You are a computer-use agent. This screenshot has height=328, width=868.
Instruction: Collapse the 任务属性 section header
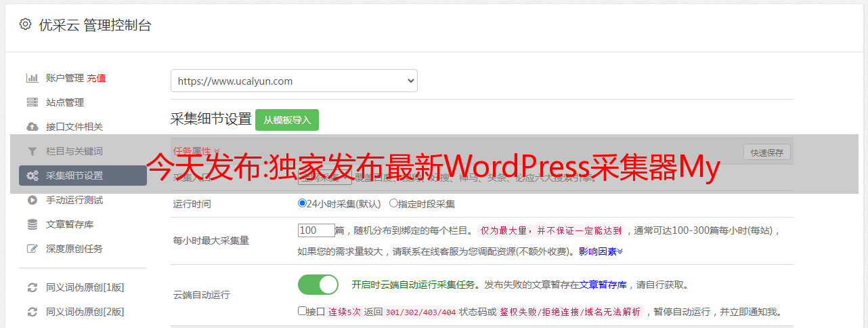(x=196, y=151)
